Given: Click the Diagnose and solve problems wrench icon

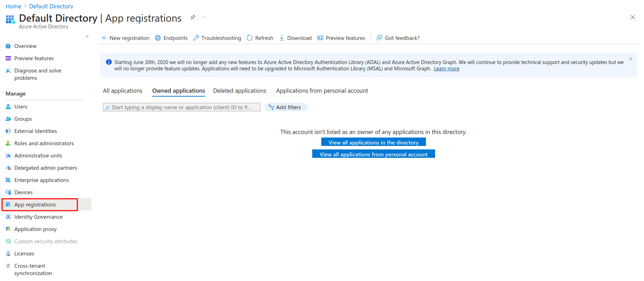Looking at the screenshot, I should click(8, 71).
